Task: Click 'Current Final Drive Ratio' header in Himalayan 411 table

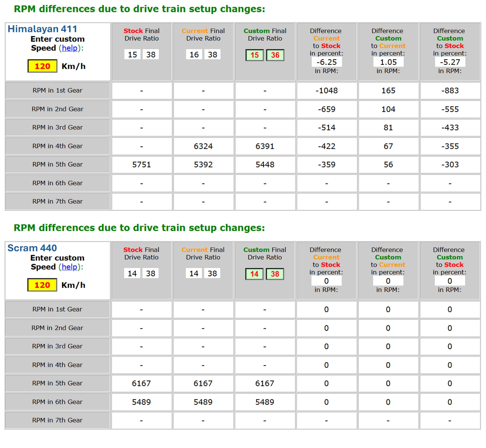Action: tap(203, 35)
